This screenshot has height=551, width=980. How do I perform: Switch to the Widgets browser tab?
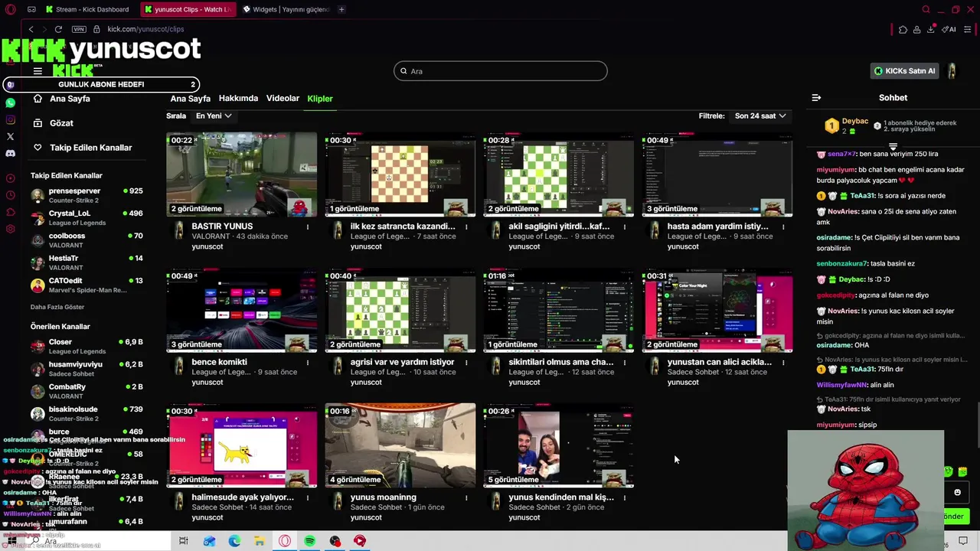[x=286, y=9]
